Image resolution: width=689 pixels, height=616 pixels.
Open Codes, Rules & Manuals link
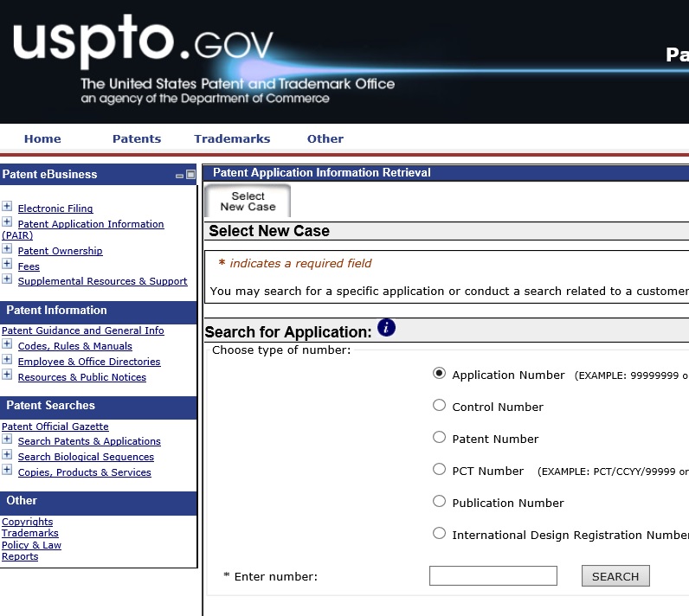74,346
